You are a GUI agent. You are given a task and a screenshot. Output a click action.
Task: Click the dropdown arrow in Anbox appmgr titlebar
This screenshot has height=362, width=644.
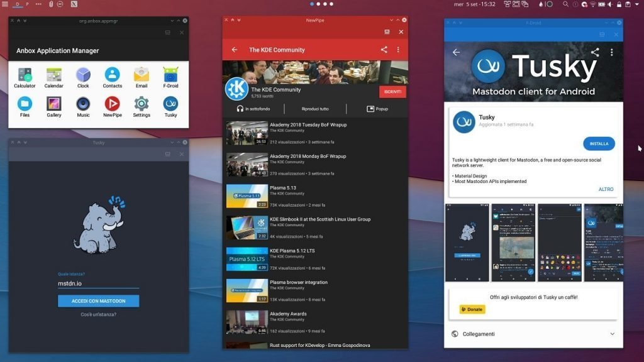[172, 21]
